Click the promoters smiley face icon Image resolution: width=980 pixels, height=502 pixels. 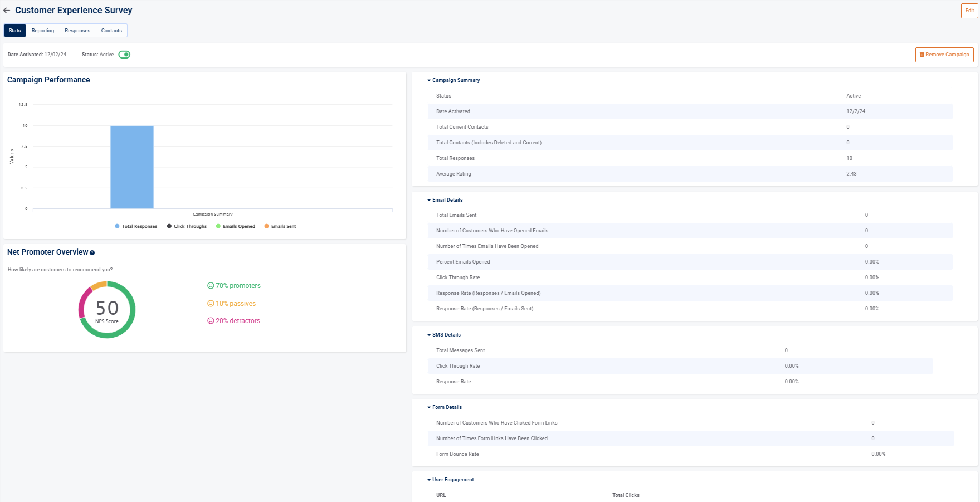211,286
